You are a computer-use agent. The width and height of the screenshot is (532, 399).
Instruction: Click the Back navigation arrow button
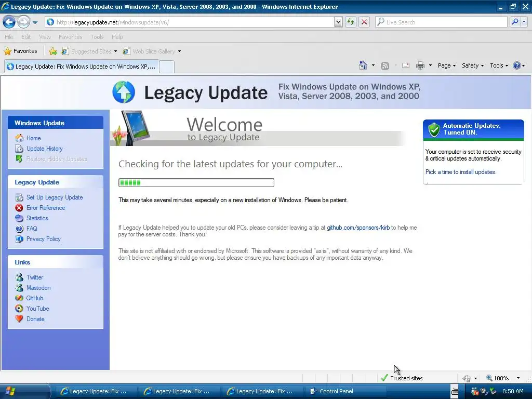(9, 22)
